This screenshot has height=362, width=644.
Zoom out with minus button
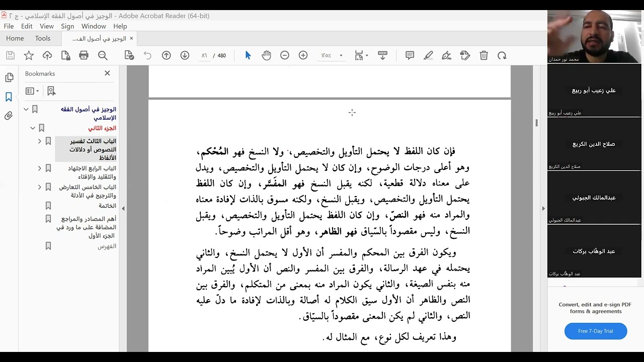tap(285, 56)
